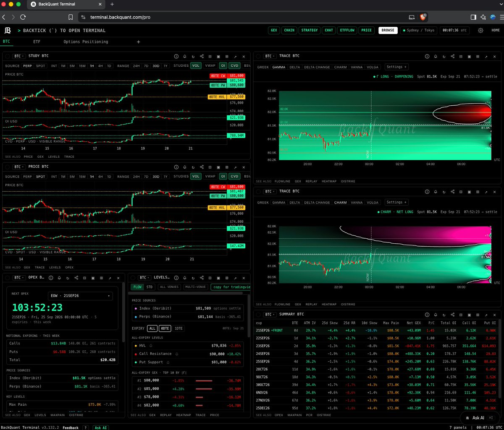The image size is (504, 430).
Task: Share the LEVELS panel
Action: click(202, 278)
